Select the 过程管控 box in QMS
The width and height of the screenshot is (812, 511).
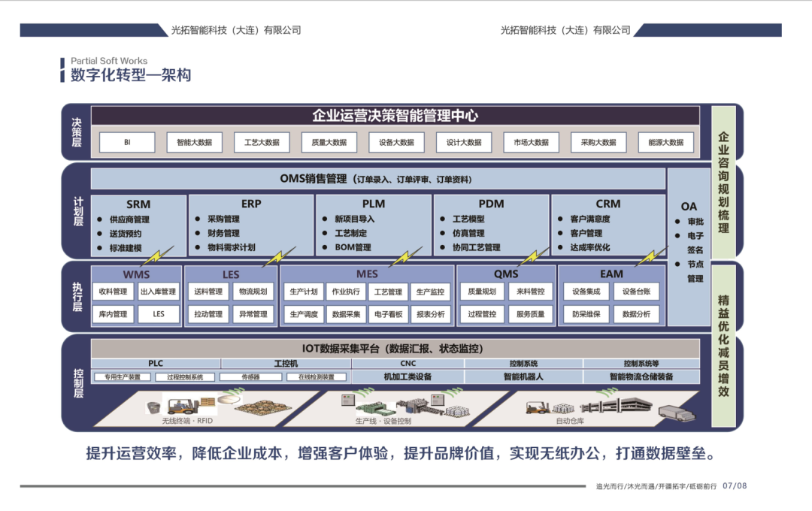click(482, 314)
